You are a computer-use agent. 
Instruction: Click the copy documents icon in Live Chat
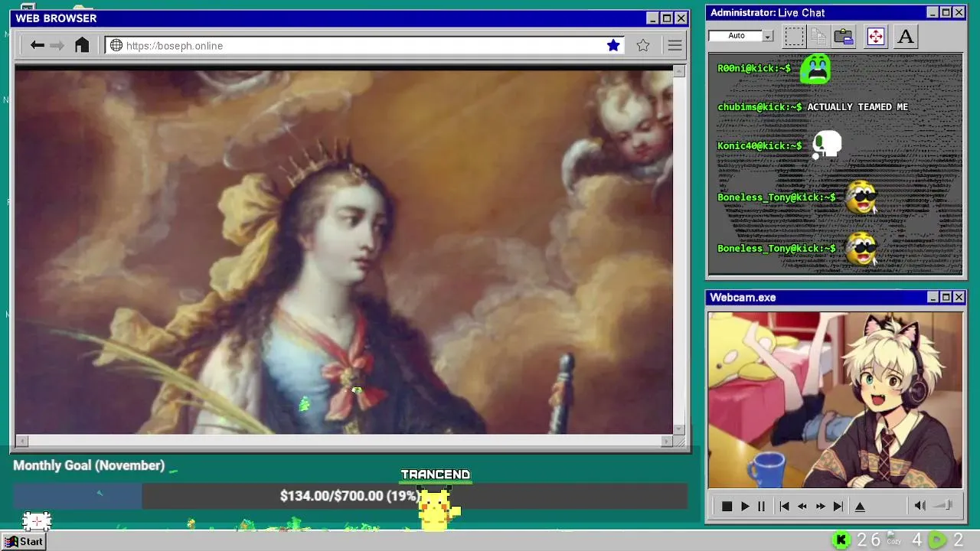tap(818, 36)
